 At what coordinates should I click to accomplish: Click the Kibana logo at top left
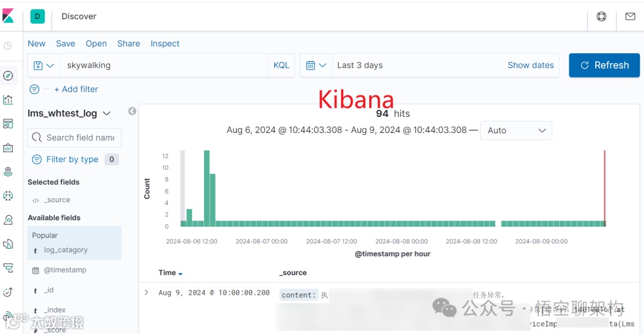pyautogui.click(x=8, y=16)
